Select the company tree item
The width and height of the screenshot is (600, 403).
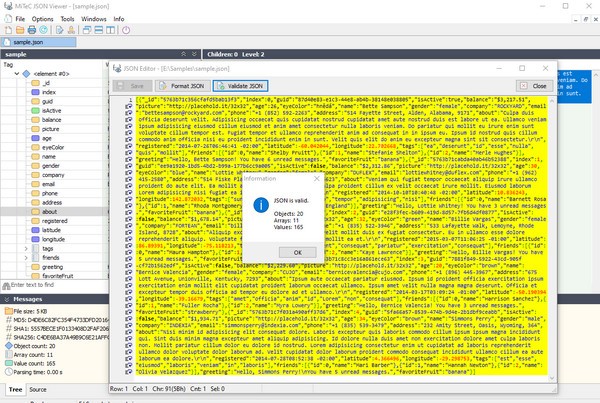coord(53,175)
